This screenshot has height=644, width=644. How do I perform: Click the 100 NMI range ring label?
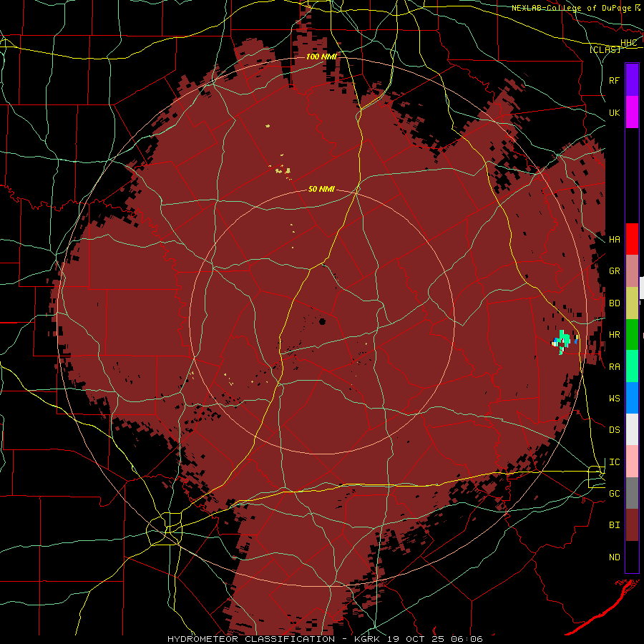(321, 57)
